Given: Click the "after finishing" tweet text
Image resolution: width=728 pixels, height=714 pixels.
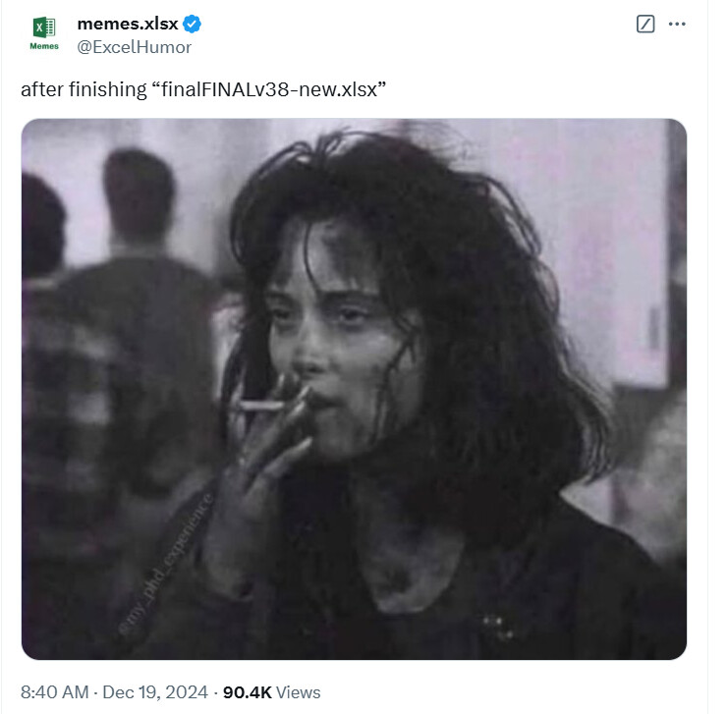Looking at the screenshot, I should (x=82, y=88).
